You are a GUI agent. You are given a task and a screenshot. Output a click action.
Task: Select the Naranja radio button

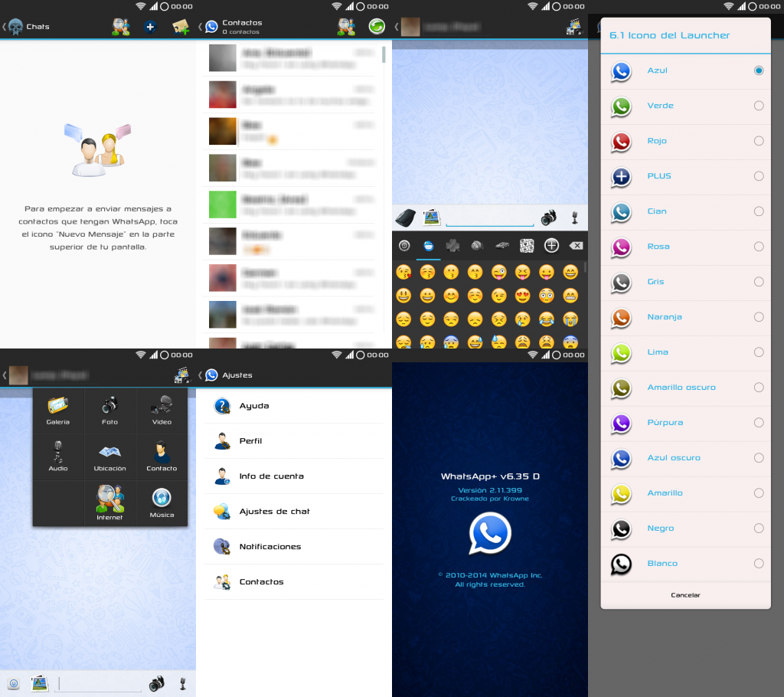pyautogui.click(x=759, y=317)
